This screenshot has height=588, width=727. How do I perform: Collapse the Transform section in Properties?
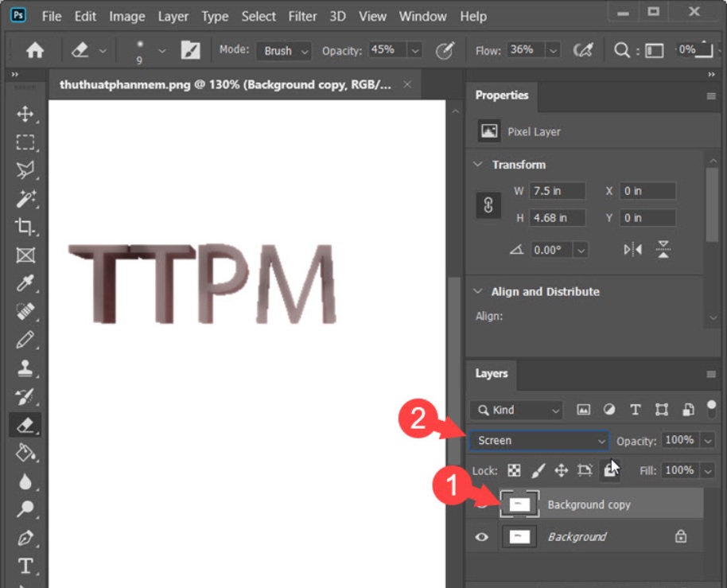click(477, 165)
